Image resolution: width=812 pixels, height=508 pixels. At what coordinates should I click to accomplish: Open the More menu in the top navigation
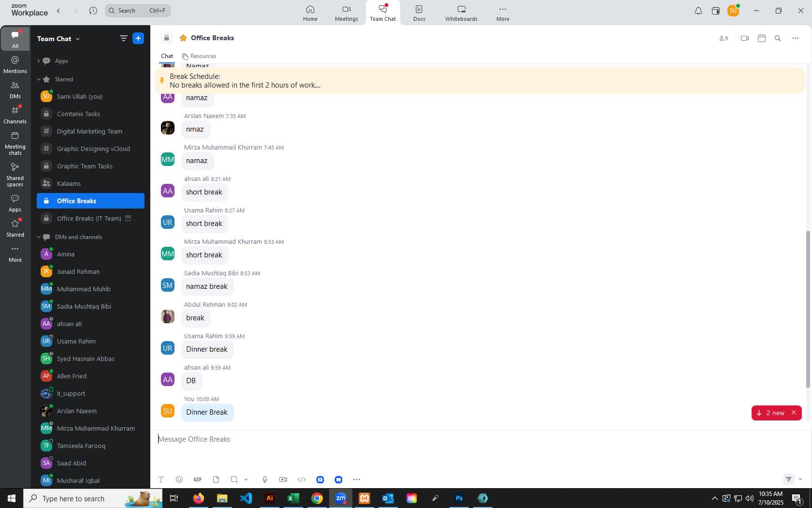503,13
